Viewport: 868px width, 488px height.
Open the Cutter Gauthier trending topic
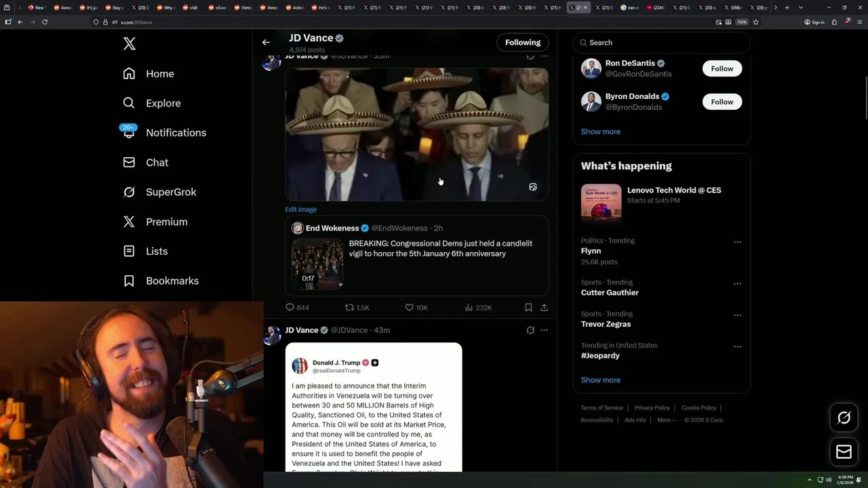610,293
